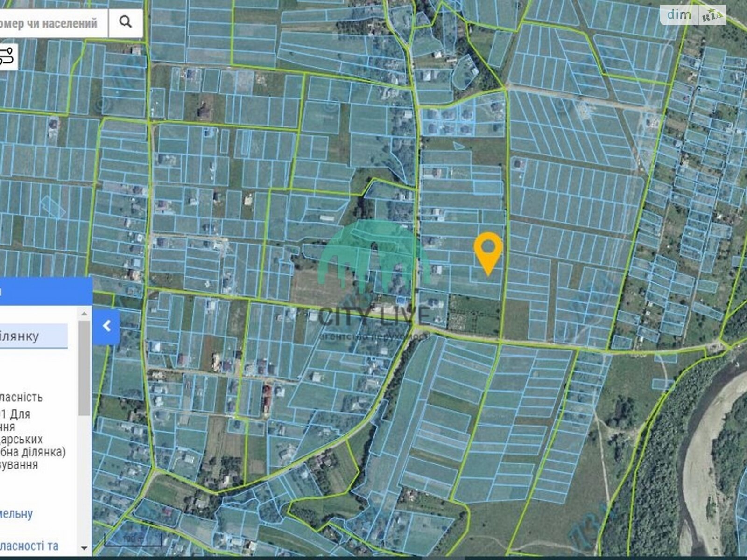Click the grey scrollbar thumb in panel
Screen dimensions: 747x560
[x=84, y=368]
